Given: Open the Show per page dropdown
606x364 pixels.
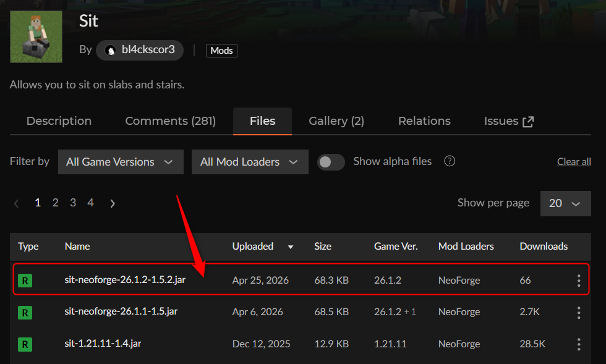Looking at the screenshot, I should [x=565, y=203].
